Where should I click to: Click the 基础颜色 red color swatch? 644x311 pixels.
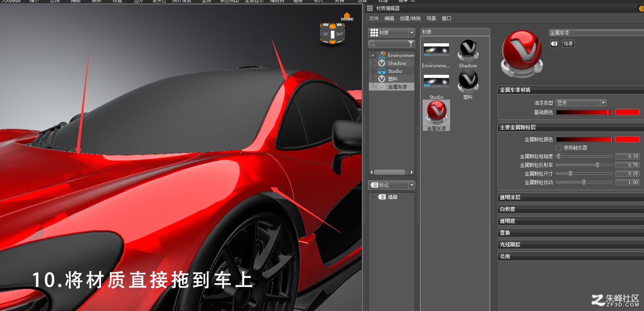pyautogui.click(x=627, y=112)
